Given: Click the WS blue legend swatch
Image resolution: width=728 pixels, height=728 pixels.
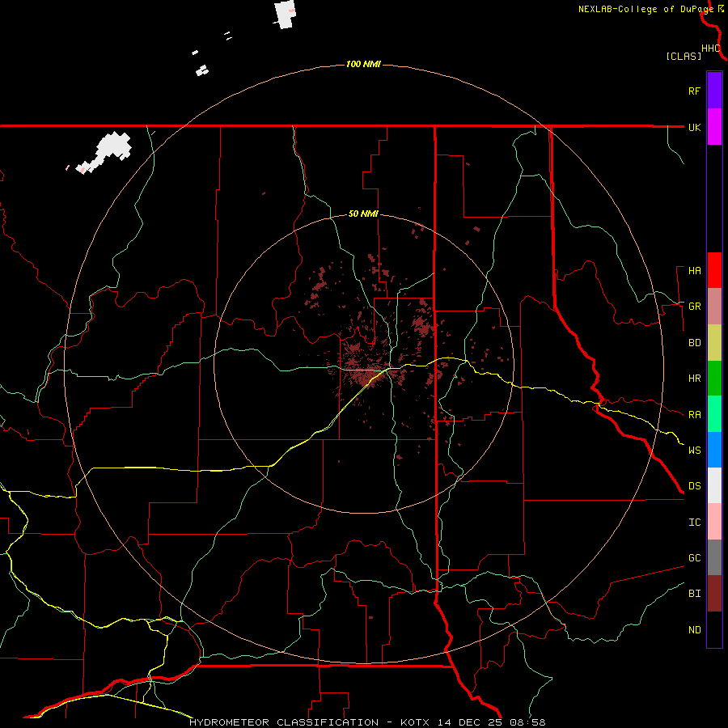Looking at the screenshot, I should click(x=714, y=450).
